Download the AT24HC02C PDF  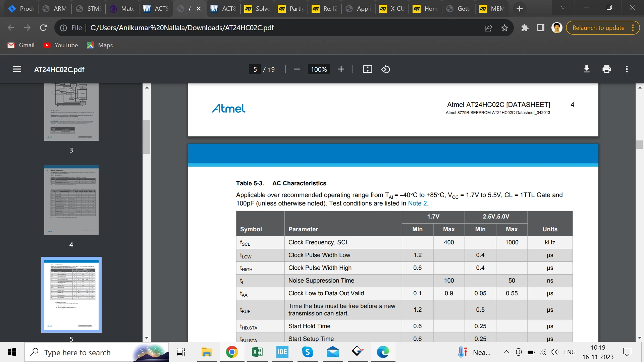point(587,69)
